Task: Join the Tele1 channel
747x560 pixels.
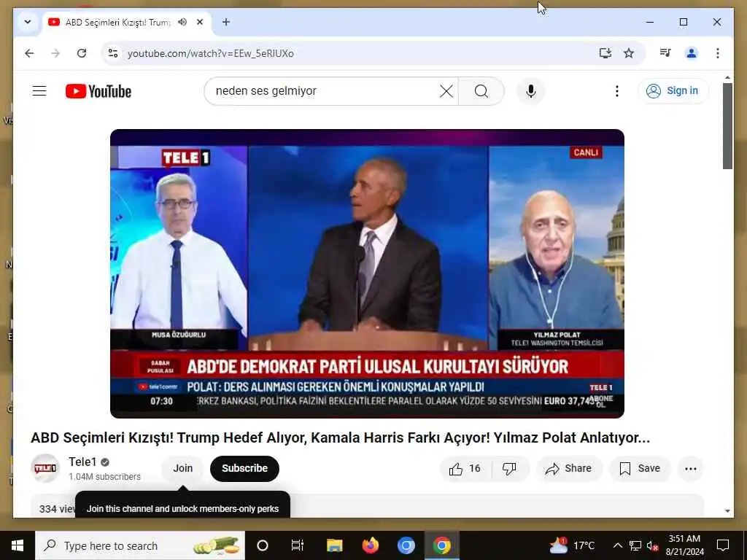Action: (x=183, y=469)
